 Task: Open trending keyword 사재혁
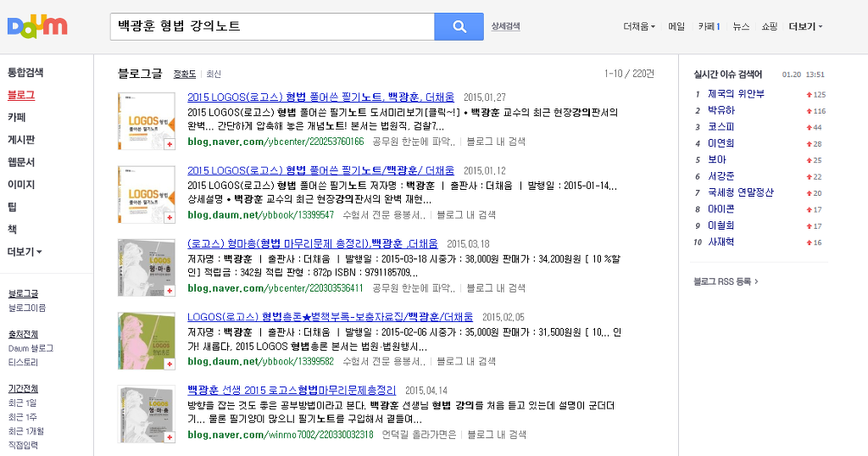(x=721, y=242)
